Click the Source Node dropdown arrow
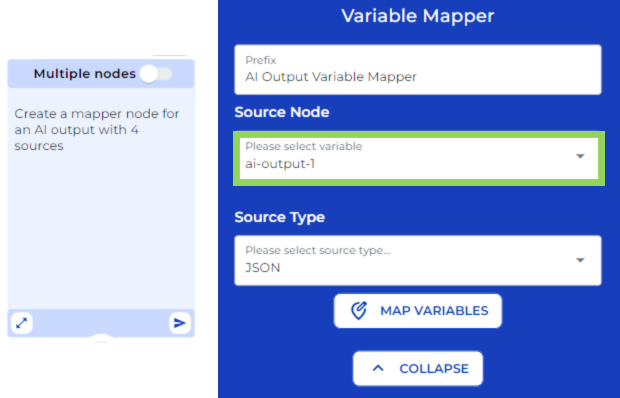 point(580,157)
